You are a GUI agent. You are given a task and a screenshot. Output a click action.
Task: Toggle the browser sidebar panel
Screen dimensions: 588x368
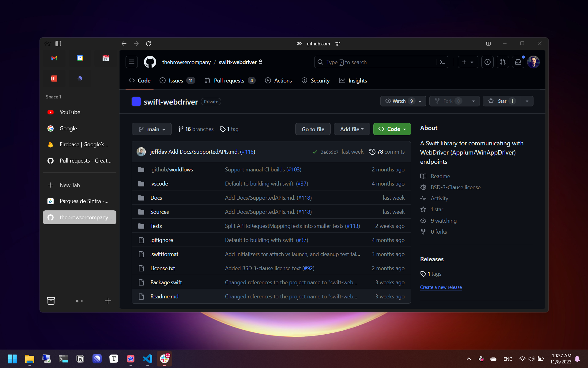point(58,44)
